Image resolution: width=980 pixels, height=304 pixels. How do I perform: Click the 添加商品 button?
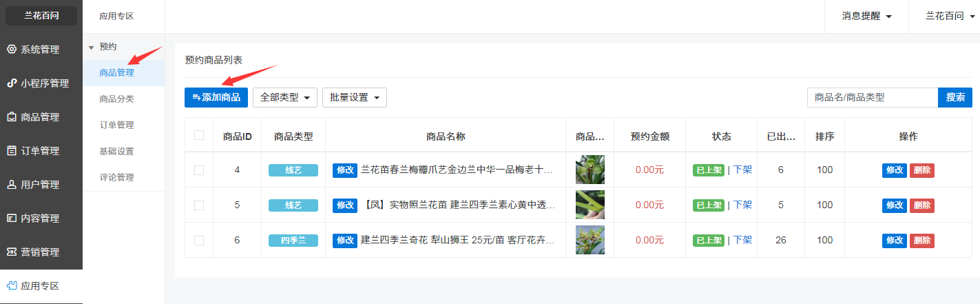(x=216, y=97)
